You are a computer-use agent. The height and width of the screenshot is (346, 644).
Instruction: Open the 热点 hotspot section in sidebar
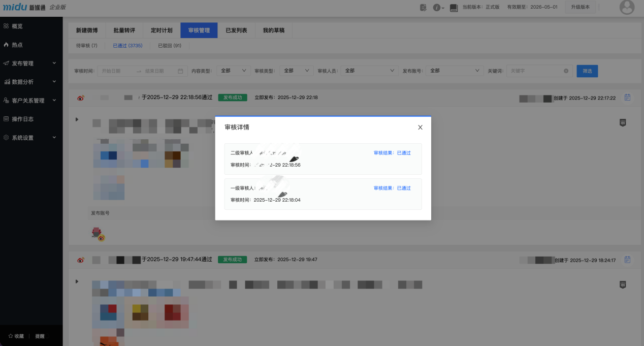(x=16, y=45)
